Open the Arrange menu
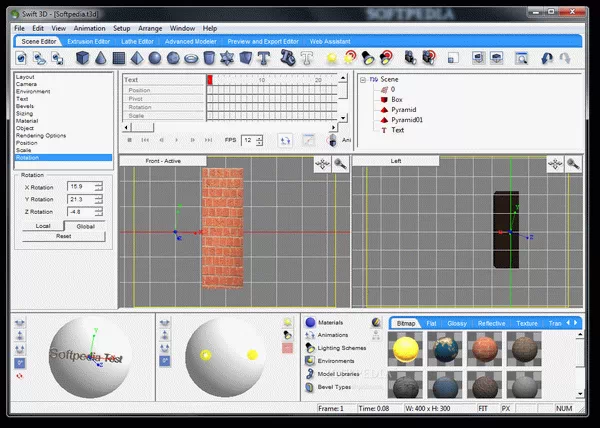This screenshot has height=428, width=600. (150, 28)
